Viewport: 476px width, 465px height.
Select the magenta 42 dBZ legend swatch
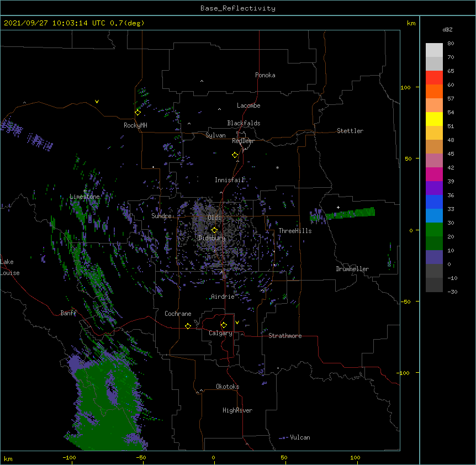(x=434, y=174)
